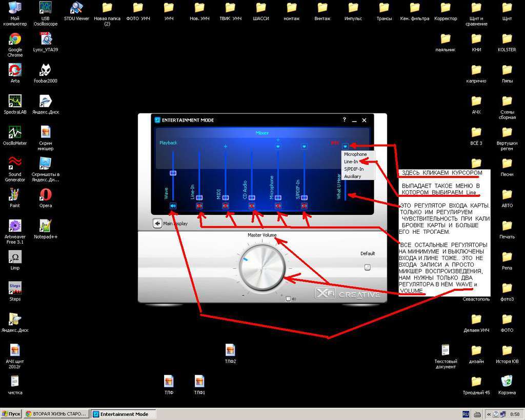The width and height of the screenshot is (525, 420).
Task: Expand plus settings above MIDI slider
Action: point(226,146)
